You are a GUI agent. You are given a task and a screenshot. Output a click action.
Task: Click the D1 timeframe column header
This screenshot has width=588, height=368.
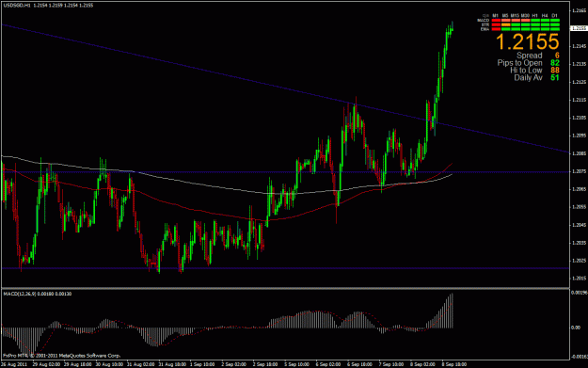coord(554,16)
